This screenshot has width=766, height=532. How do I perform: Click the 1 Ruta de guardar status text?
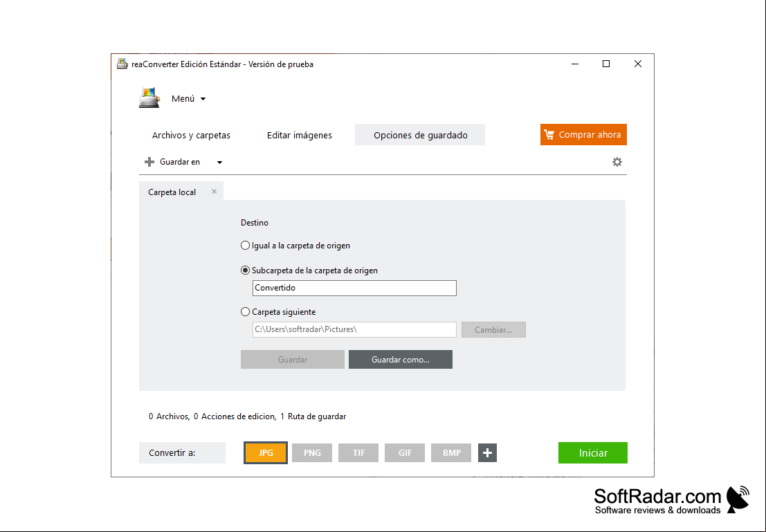tap(313, 416)
